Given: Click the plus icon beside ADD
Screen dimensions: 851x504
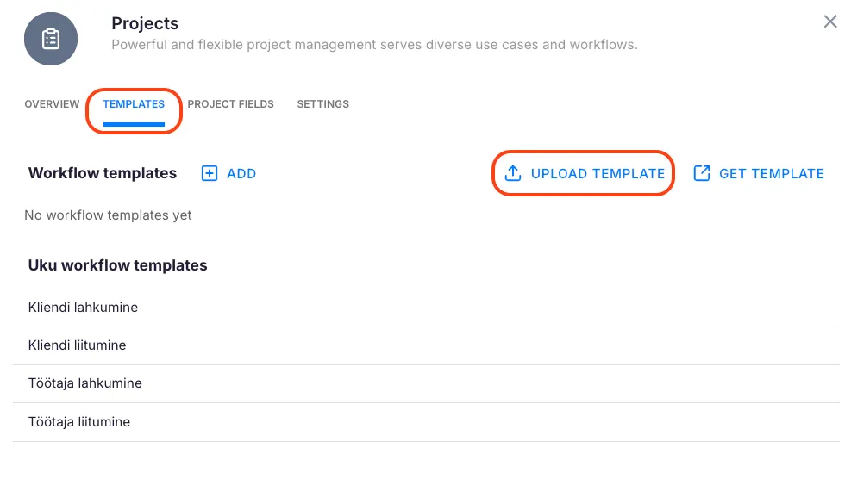Looking at the screenshot, I should (210, 173).
